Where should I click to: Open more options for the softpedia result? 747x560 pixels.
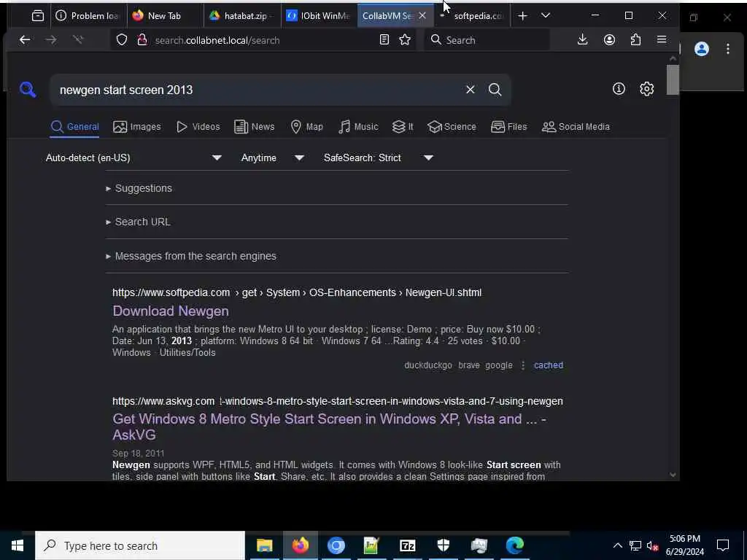click(x=522, y=365)
